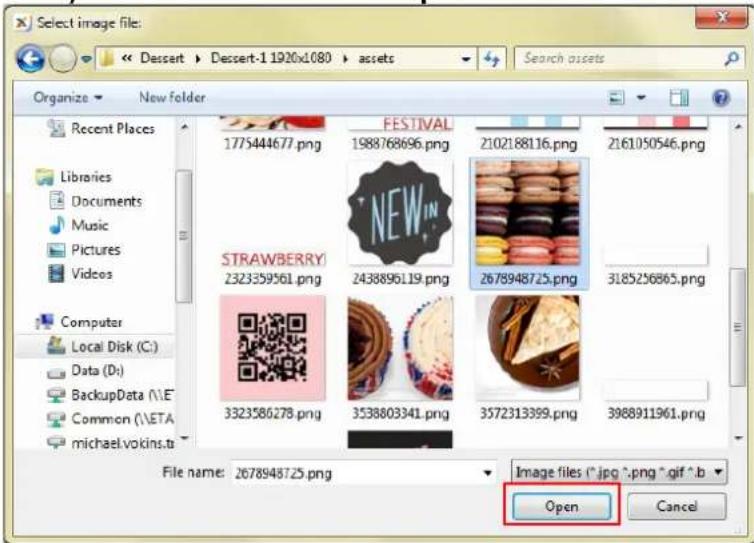Open the Image files type filter dropdown
This screenshot has width=754, height=543.
(x=619, y=472)
